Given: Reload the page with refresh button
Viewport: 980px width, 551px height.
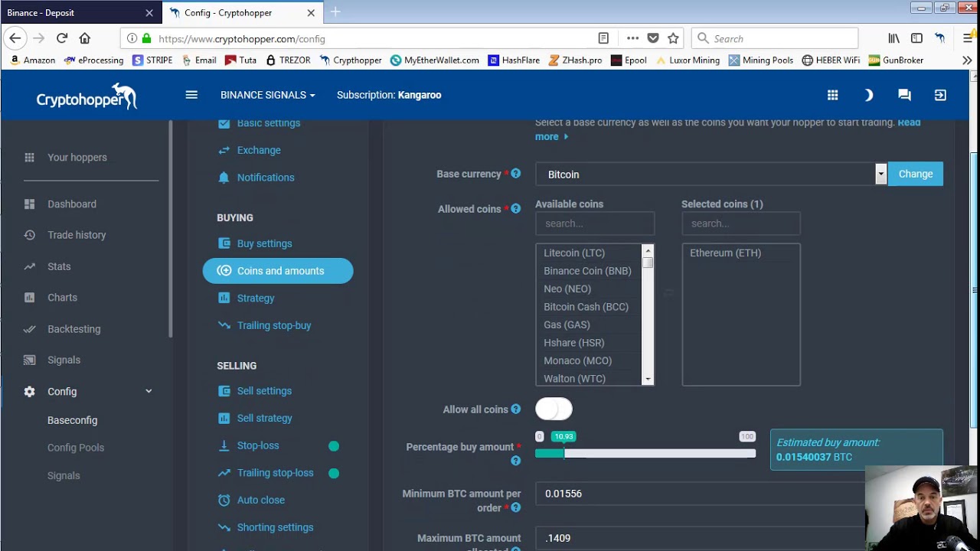Looking at the screenshot, I should (x=62, y=38).
